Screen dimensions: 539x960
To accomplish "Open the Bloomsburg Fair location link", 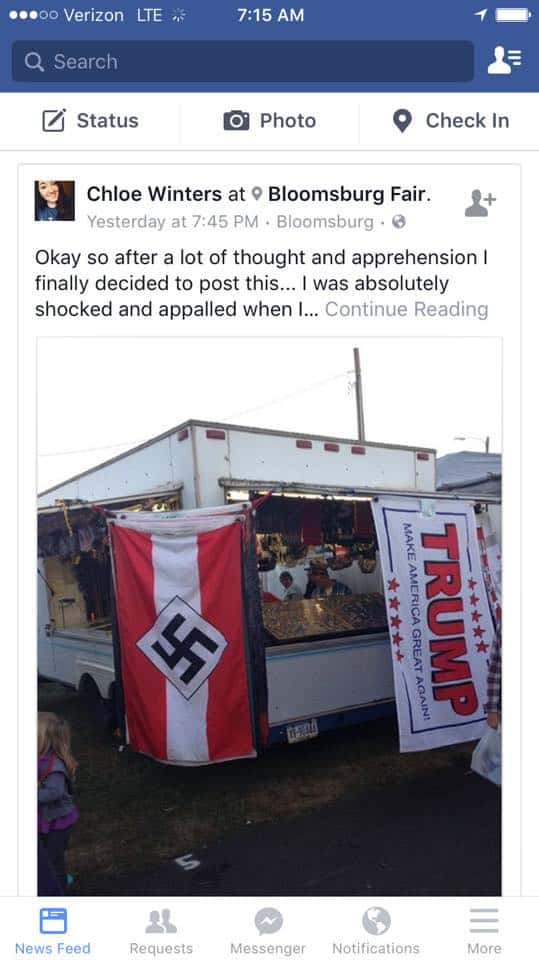I will (349, 194).
